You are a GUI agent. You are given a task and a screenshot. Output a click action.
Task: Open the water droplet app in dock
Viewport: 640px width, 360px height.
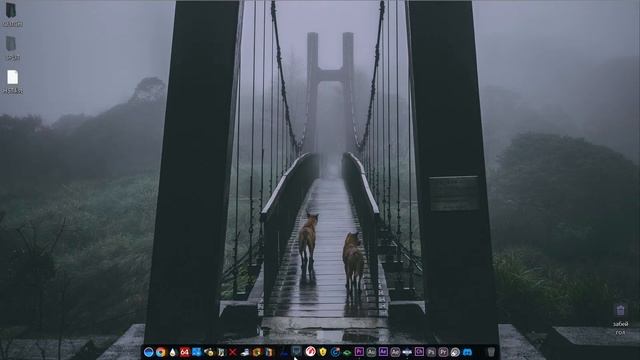pos(173,352)
